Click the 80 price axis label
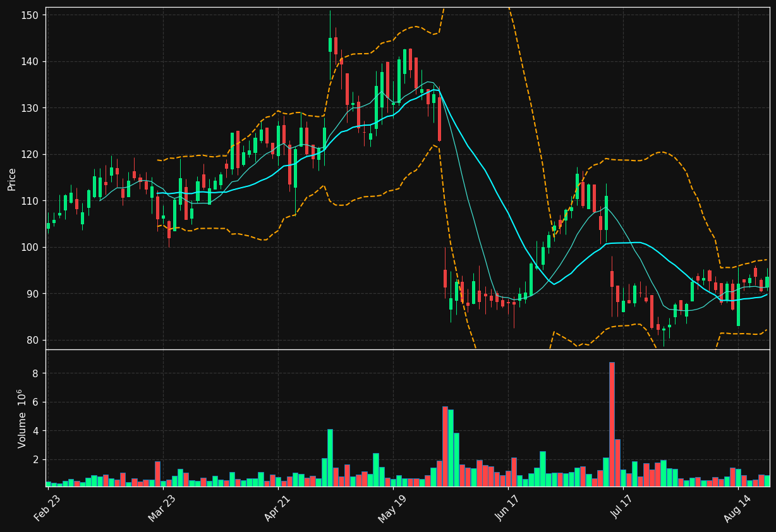This screenshot has width=776, height=532. [33, 341]
